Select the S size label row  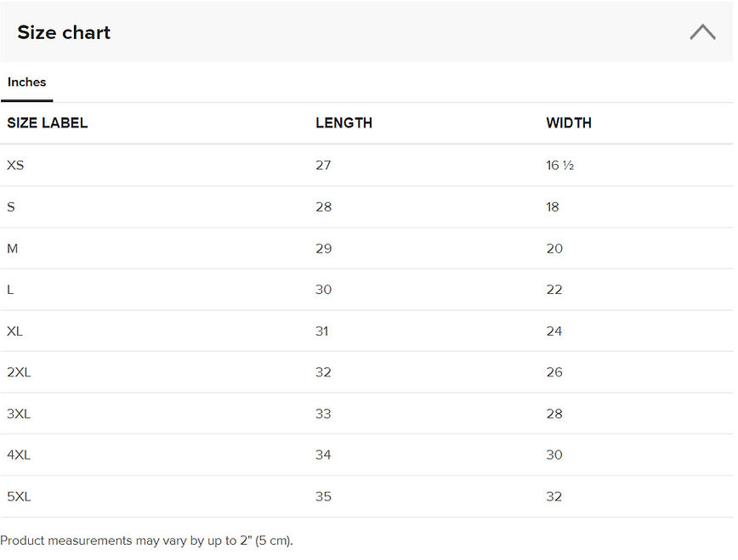tap(11, 206)
